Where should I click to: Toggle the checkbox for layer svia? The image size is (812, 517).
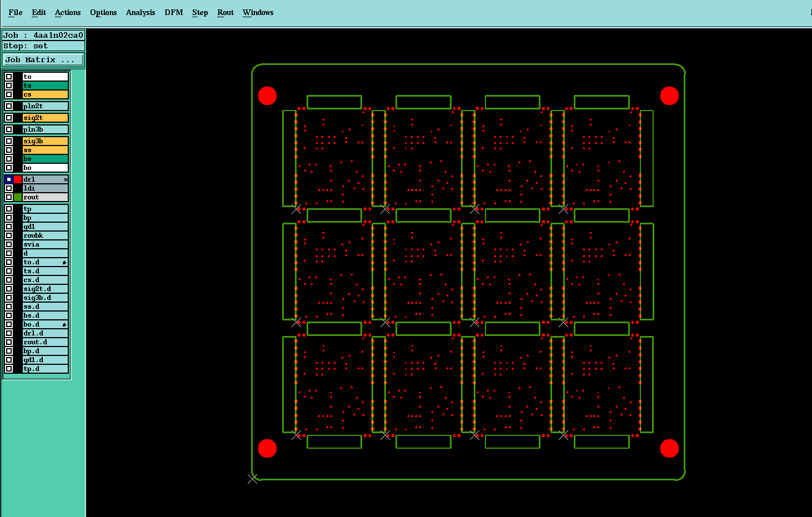tap(9, 244)
